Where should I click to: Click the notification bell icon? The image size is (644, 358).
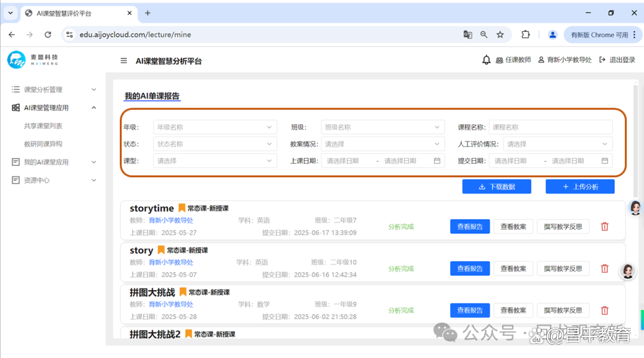pyautogui.click(x=487, y=60)
